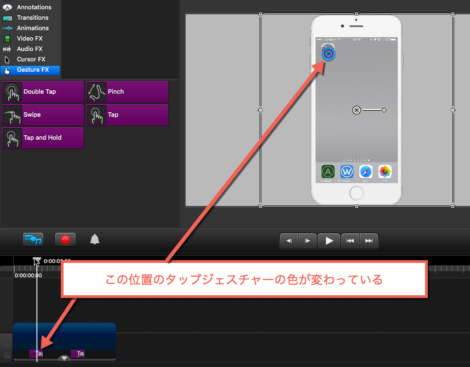Select the Double Tap gesture effect

pos(43,92)
